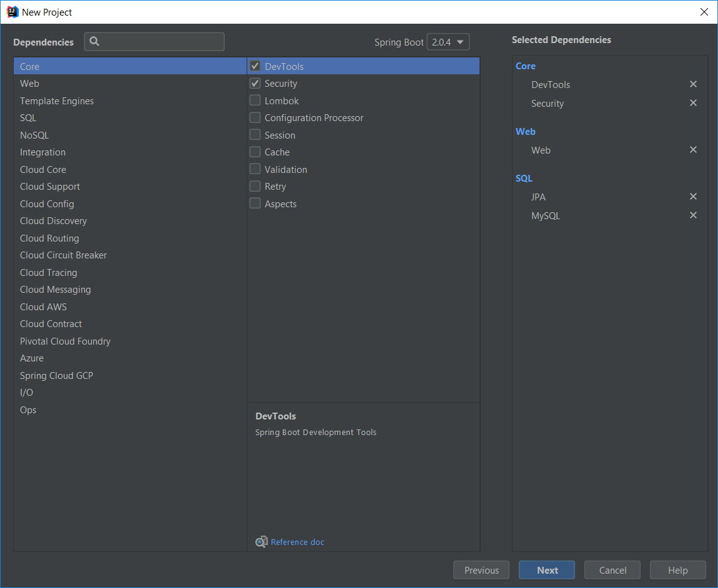Select the Core category

pyautogui.click(x=130, y=66)
